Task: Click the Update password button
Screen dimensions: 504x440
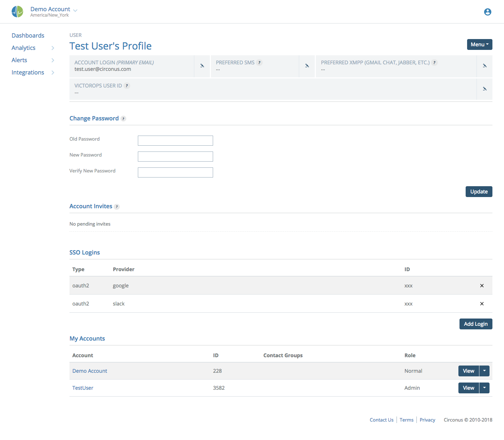Action: [x=479, y=191]
